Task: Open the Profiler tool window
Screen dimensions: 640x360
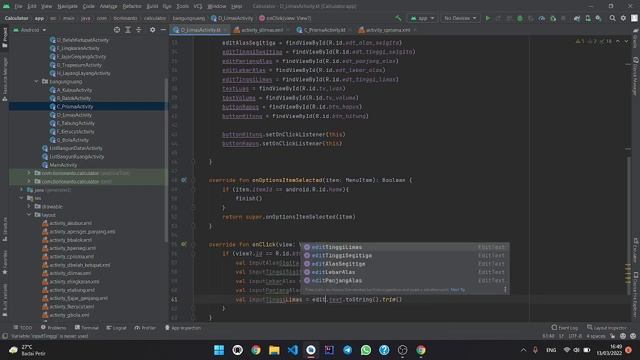Action: [145, 328]
